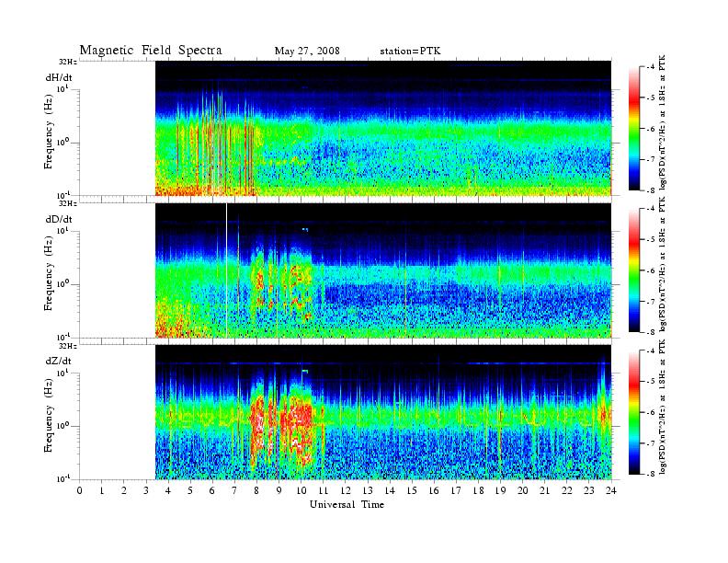
Task: Click the white vertical data-gap line in dD/dt panel
Action: coord(226,270)
